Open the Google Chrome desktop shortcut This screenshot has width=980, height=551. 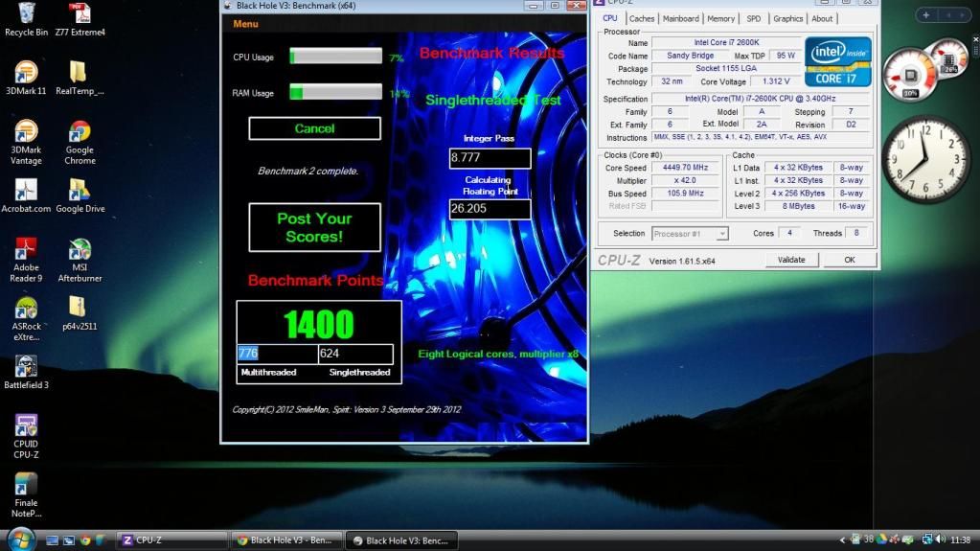80,142
